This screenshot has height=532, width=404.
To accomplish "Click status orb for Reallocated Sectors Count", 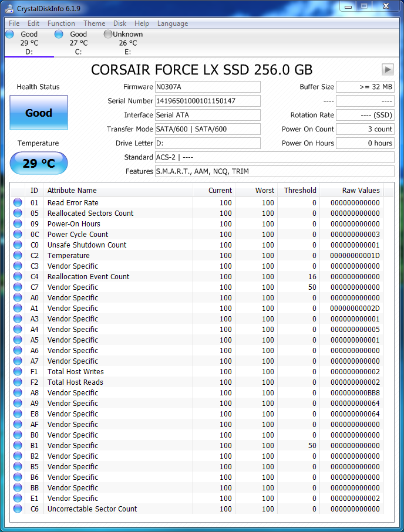I will tap(18, 214).
